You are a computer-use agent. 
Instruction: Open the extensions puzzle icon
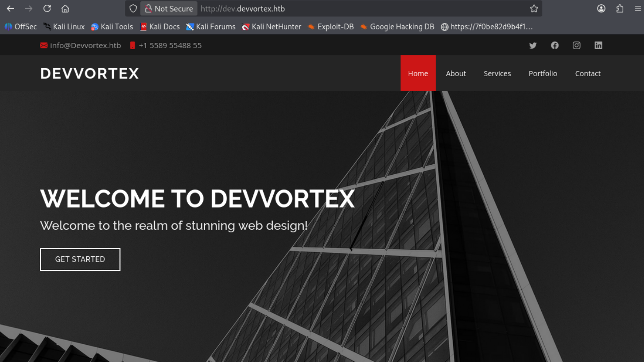click(x=620, y=8)
